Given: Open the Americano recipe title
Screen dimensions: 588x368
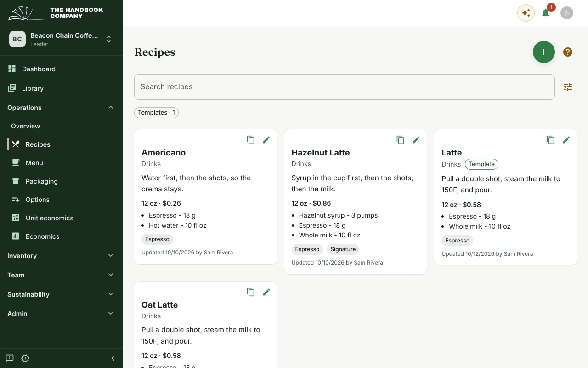Looking at the screenshot, I should (164, 153).
